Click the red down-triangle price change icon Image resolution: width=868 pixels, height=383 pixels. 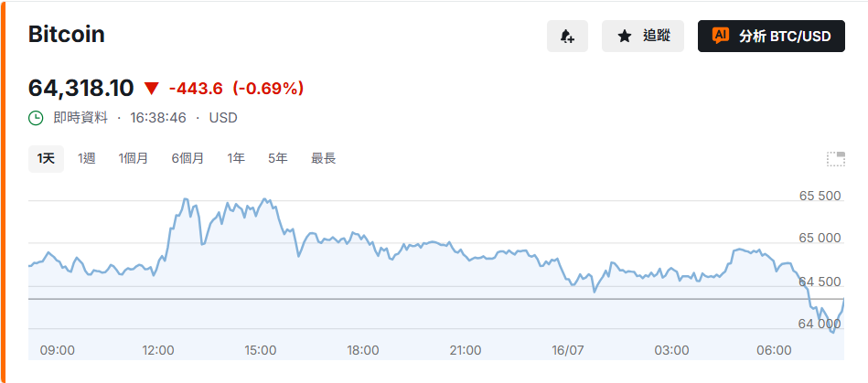tap(152, 89)
